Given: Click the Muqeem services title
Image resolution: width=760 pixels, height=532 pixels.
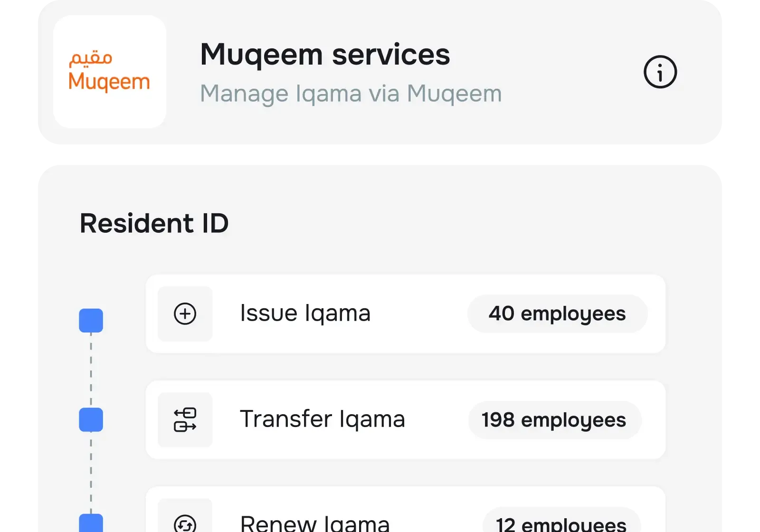Looking at the screenshot, I should pos(325,54).
